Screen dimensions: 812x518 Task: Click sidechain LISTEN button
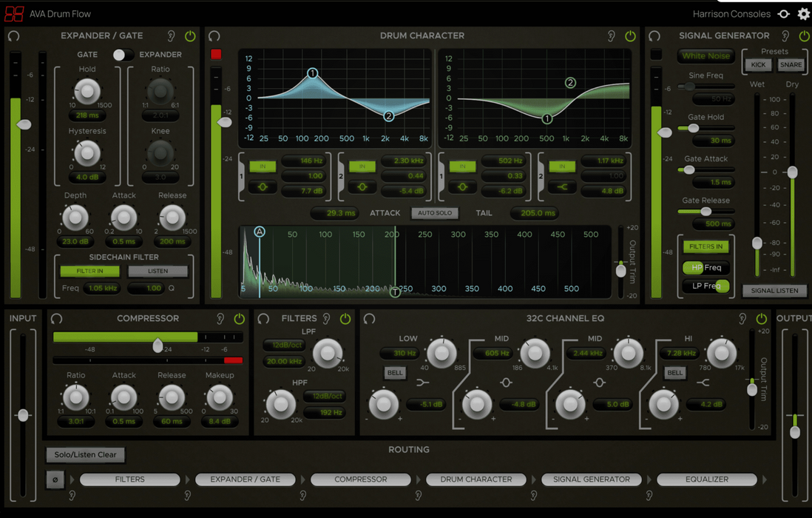[x=158, y=271]
